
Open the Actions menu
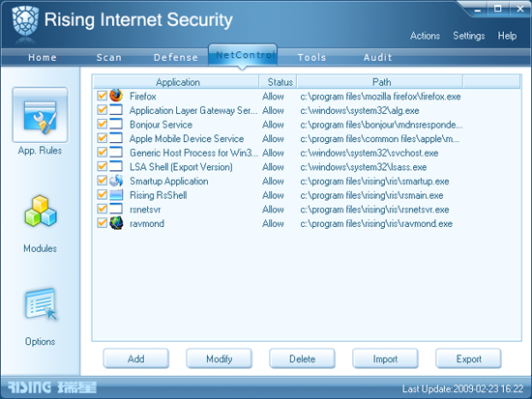425,36
